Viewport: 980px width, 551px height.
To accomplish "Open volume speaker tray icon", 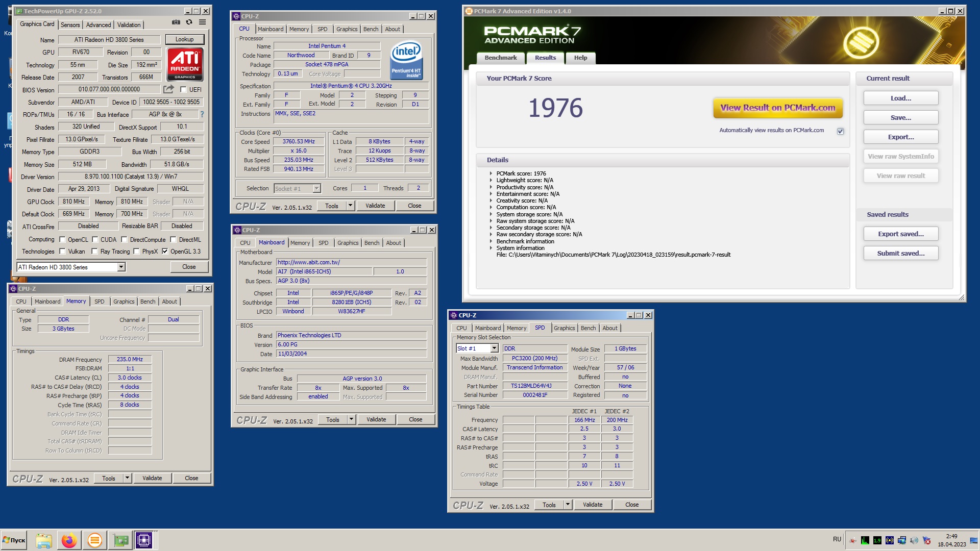I will (914, 541).
